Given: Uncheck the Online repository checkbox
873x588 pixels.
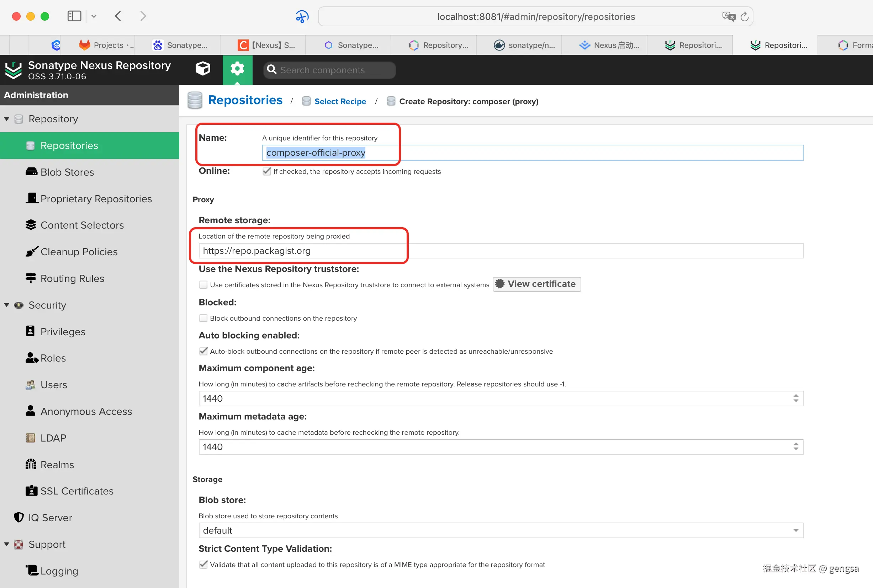Looking at the screenshot, I should coord(267,171).
